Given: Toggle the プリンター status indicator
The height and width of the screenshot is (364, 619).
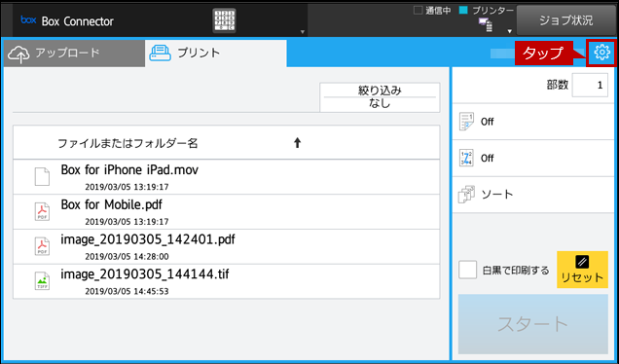Looking at the screenshot, I should click(x=463, y=11).
